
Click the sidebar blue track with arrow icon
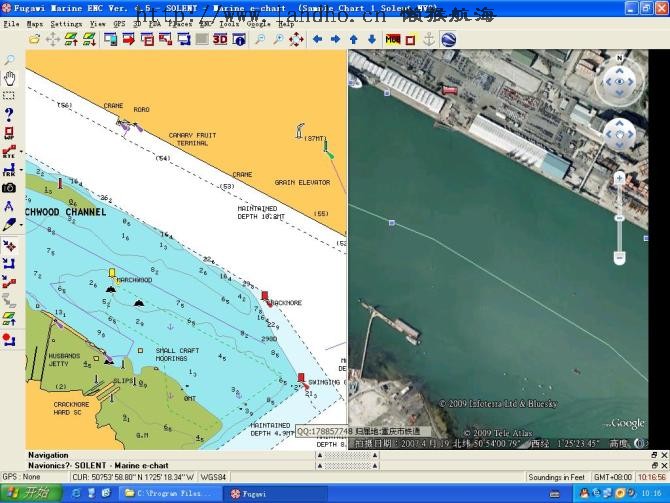click(9, 264)
